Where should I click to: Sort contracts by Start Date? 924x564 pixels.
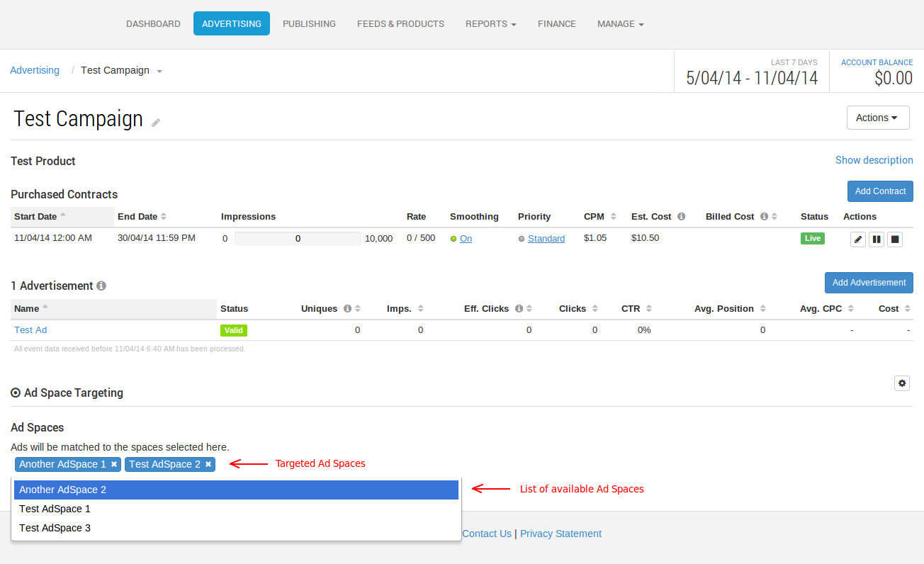tap(62, 216)
